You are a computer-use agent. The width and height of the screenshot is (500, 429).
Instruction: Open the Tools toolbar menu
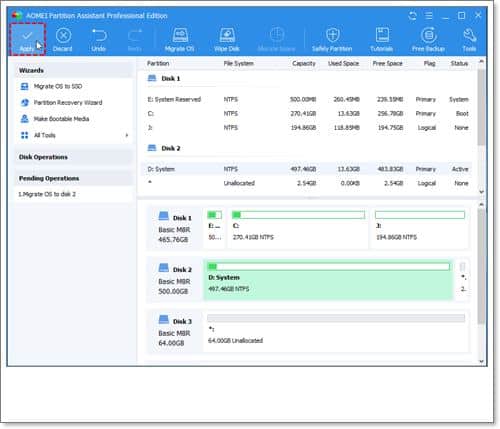coord(469,40)
